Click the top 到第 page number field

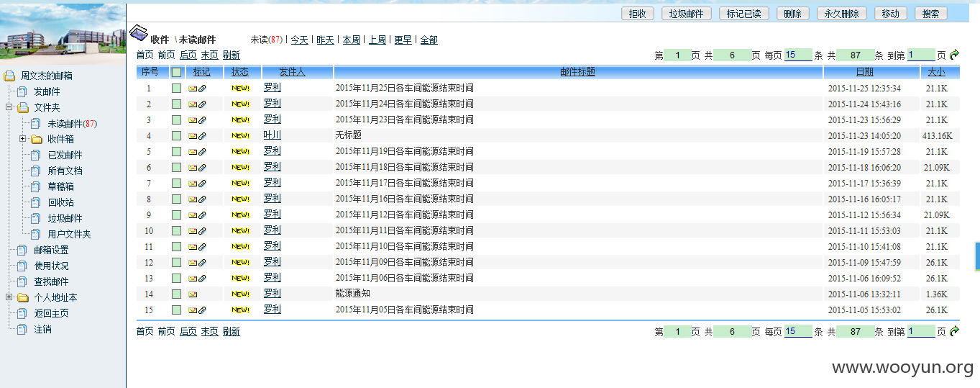921,55
